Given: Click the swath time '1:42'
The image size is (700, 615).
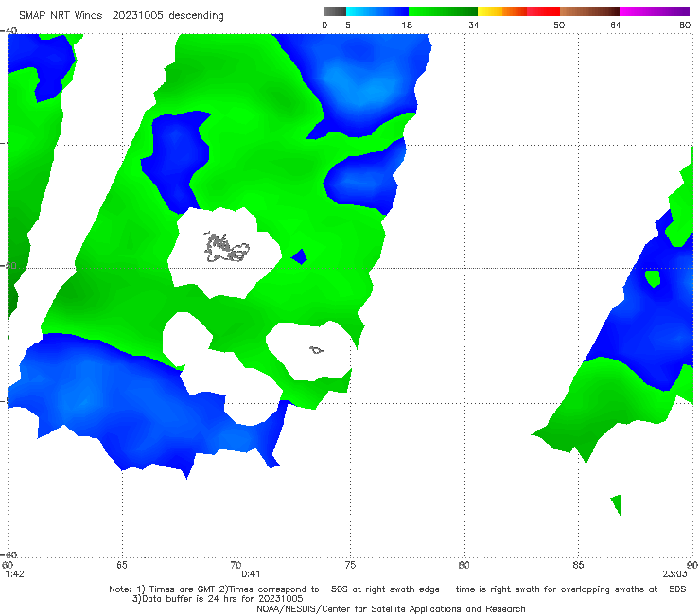Looking at the screenshot, I should point(15,574).
